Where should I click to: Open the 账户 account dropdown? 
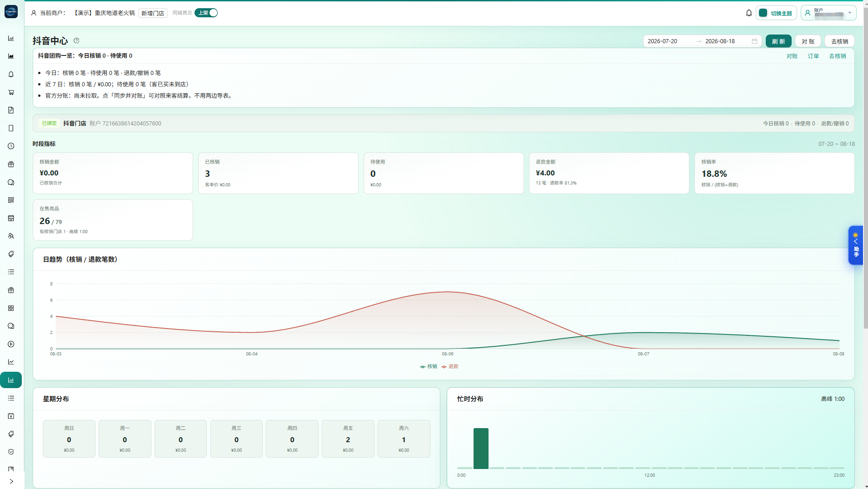(x=828, y=13)
